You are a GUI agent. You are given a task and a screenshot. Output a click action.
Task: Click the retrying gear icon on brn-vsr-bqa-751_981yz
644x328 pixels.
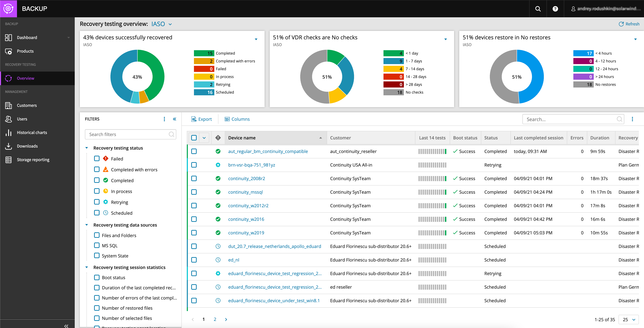[x=218, y=165]
